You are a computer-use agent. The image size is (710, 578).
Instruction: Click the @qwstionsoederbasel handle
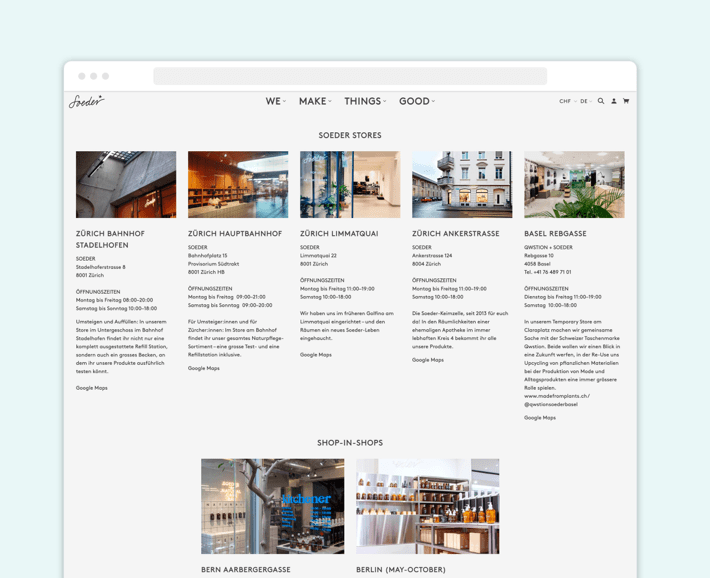click(551, 404)
